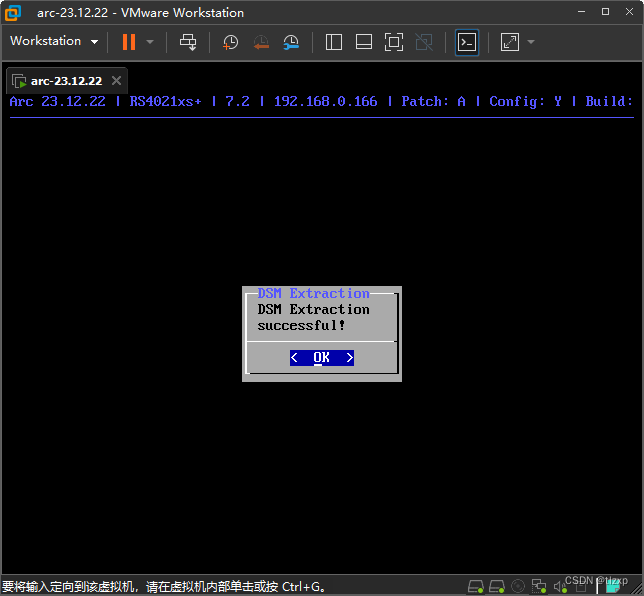Switch to Unity mode icon

424,42
